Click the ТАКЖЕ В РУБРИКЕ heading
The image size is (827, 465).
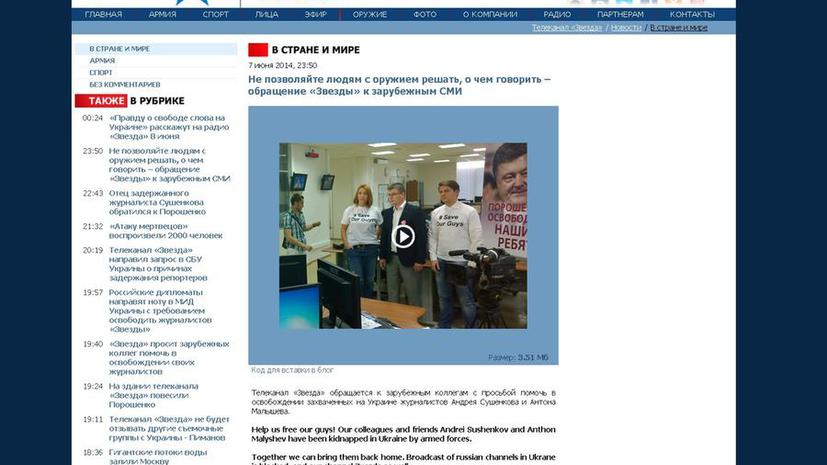pos(130,101)
